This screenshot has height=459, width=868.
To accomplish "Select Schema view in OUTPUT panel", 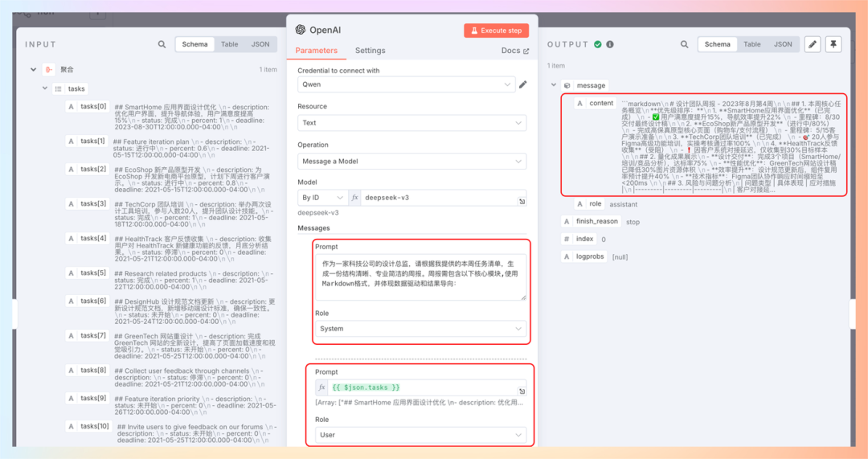I will tap(718, 44).
